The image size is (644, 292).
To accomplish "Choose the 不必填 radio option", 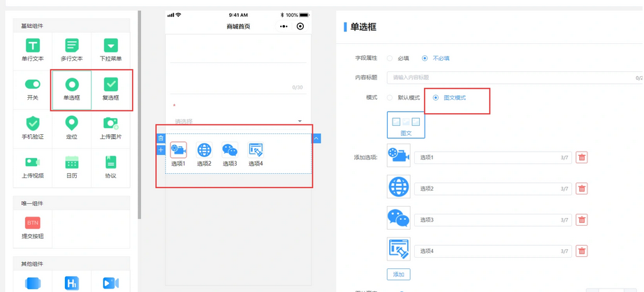I will [x=425, y=59].
